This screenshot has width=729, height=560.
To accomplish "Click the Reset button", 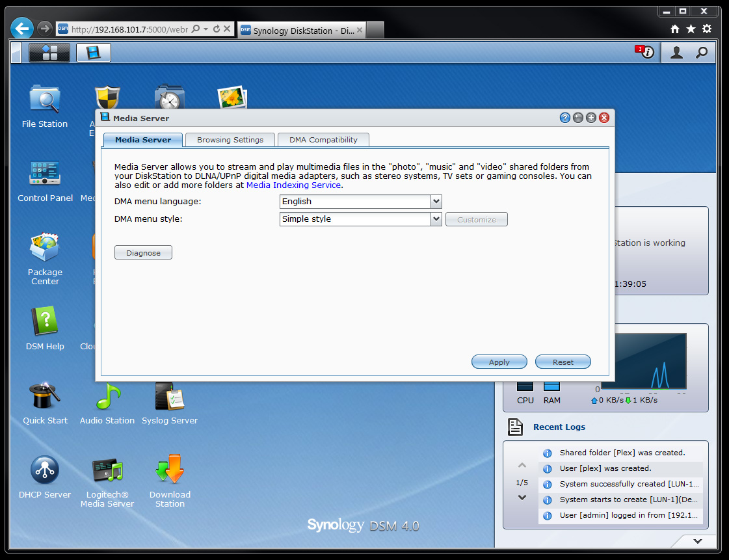I will [x=563, y=362].
